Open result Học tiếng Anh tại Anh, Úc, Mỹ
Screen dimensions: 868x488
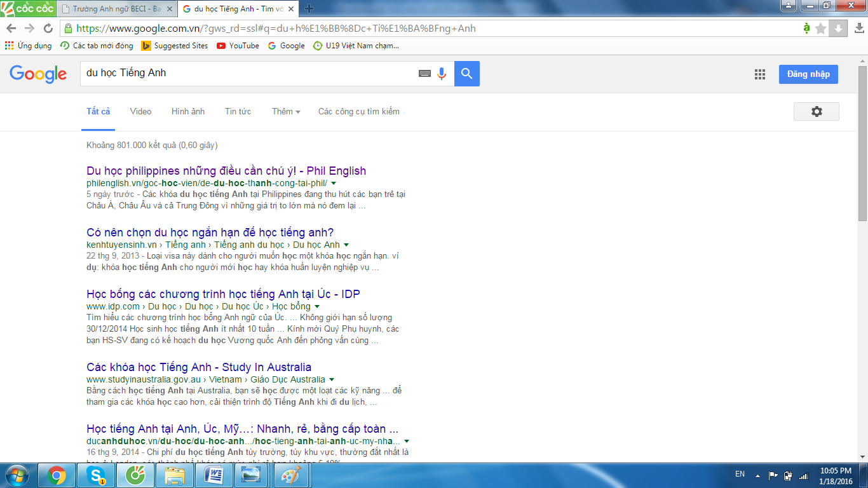click(x=242, y=429)
